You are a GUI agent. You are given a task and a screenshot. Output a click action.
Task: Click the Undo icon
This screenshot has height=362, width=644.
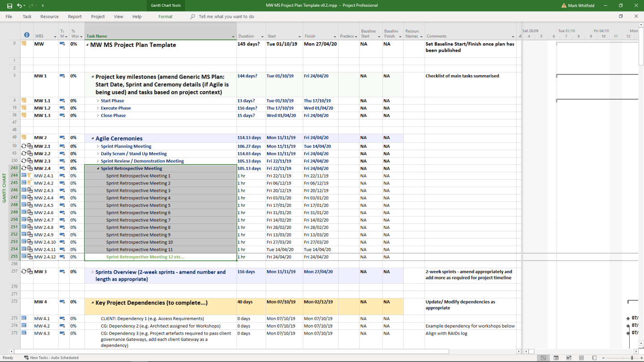tap(19, 6)
